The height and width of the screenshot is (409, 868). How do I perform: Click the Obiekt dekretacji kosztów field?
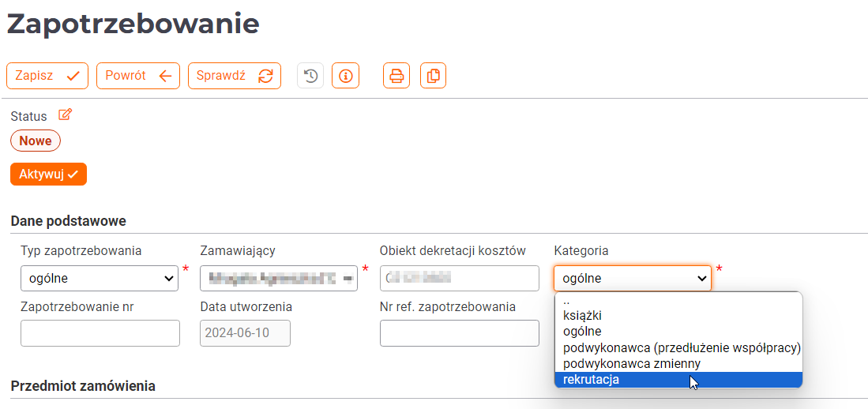tap(460, 279)
